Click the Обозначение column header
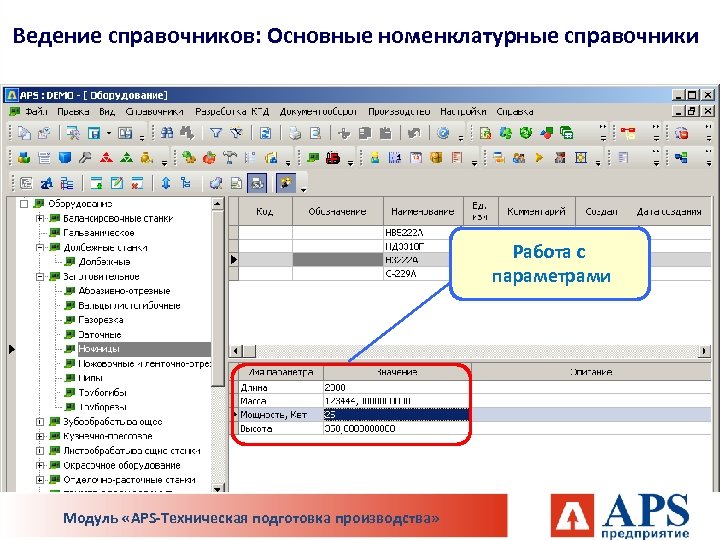Viewport: 720px width, 540px height. tap(338, 211)
